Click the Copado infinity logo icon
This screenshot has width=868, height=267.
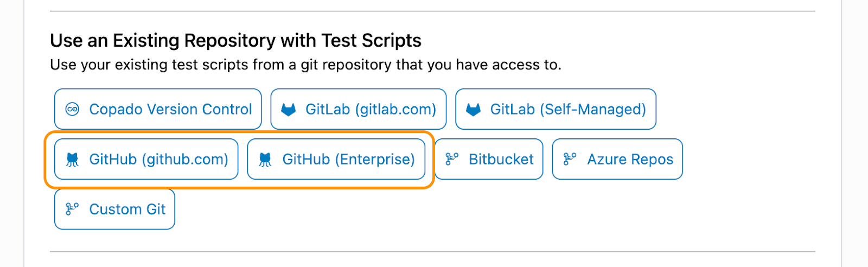[x=72, y=110]
